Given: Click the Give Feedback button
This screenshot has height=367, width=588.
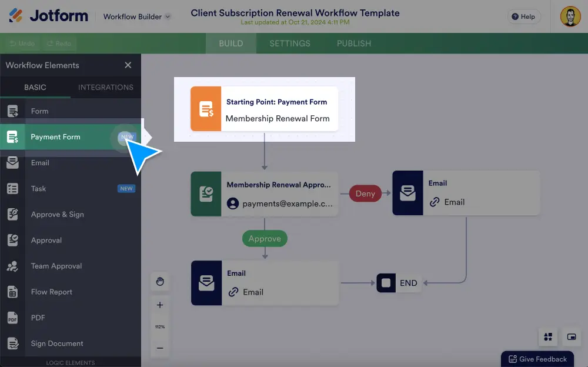Looking at the screenshot, I should click(537, 359).
